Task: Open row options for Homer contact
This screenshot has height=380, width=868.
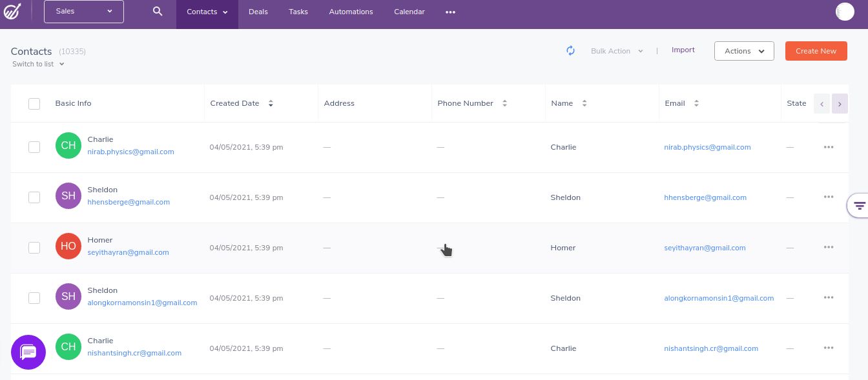Action: (x=829, y=248)
